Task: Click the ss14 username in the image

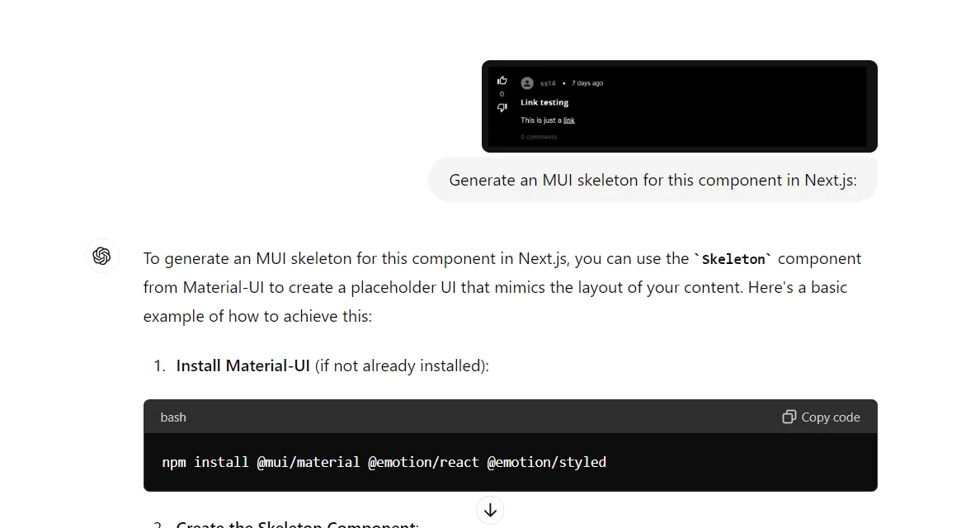Action: [548, 83]
